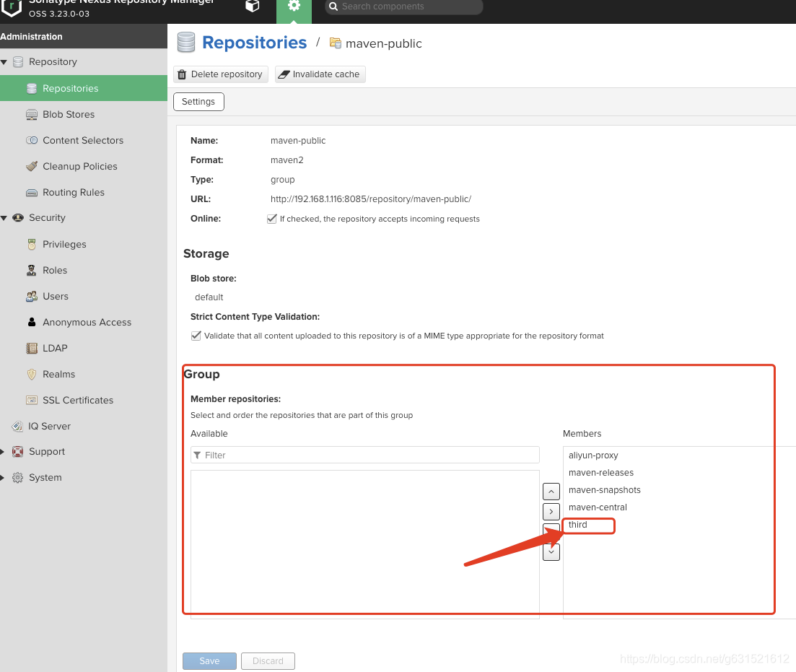Screen dimensions: 796x672
Task: Select maven-snapshots in Members list
Action: (x=605, y=489)
